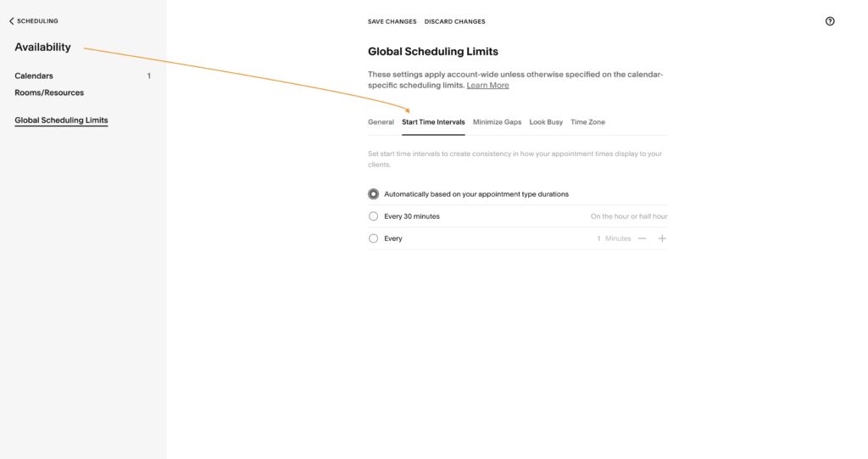
Task: Click the back chevron beside Scheduling
Action: coord(11,21)
